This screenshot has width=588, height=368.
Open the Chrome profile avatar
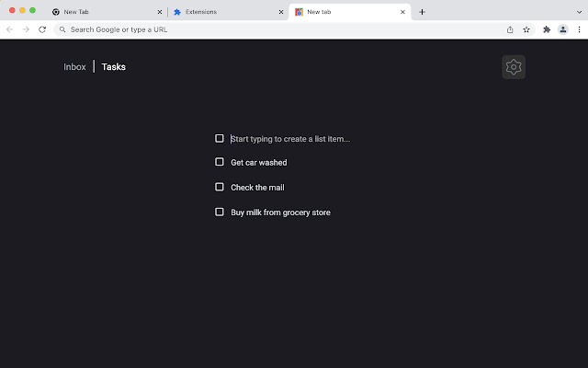tap(563, 29)
